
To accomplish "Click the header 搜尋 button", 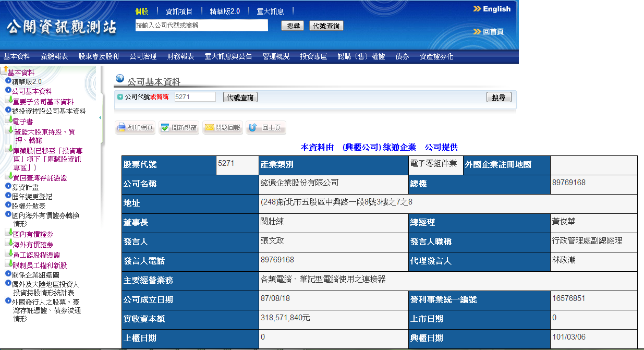I will click(293, 26).
